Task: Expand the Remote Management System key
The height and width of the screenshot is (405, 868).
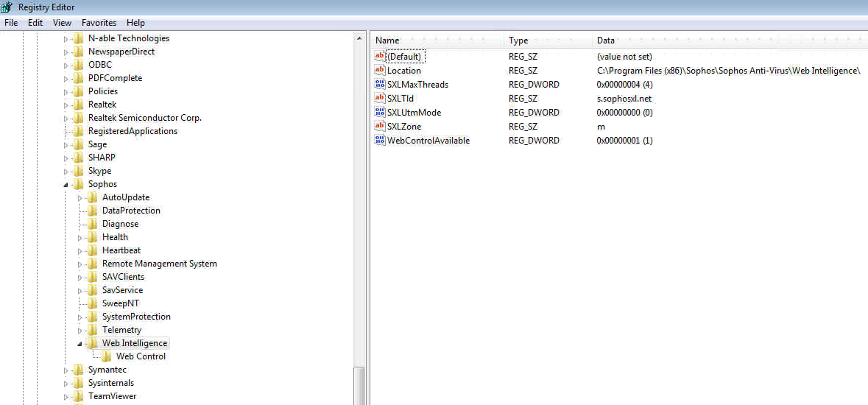Action: point(80,264)
